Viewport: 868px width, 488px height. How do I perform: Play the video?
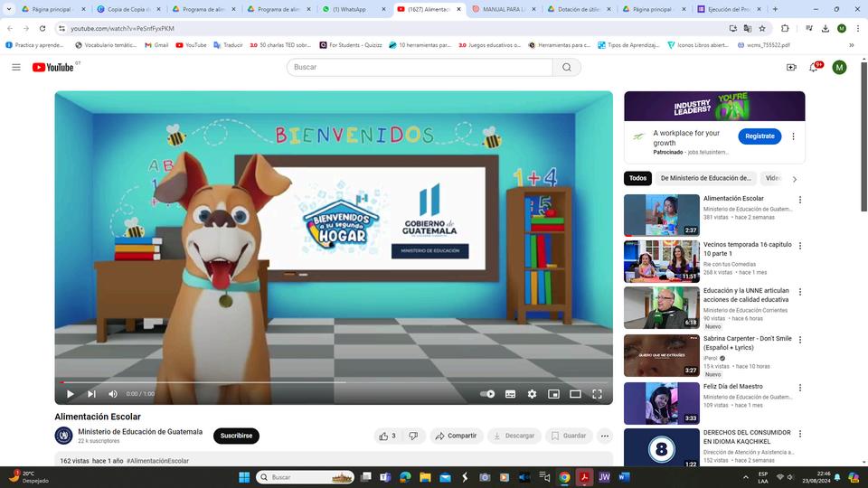click(x=70, y=394)
